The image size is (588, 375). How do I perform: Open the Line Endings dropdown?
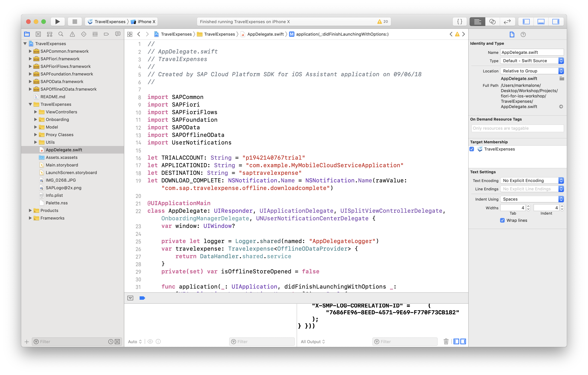pos(532,189)
